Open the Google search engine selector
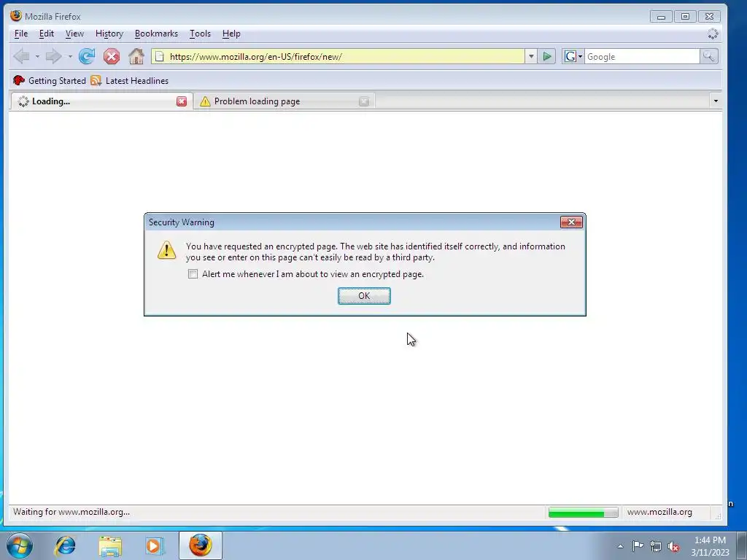The width and height of the screenshot is (747, 560). (573, 56)
